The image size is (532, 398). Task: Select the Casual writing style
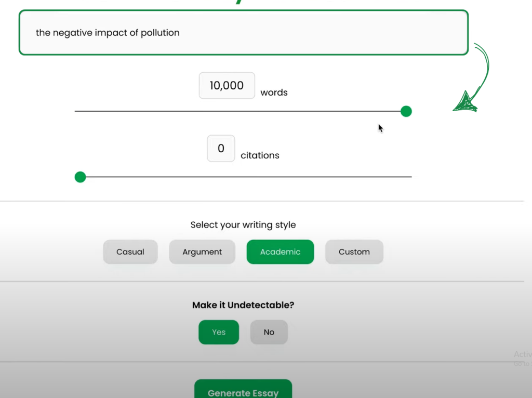pyautogui.click(x=130, y=252)
